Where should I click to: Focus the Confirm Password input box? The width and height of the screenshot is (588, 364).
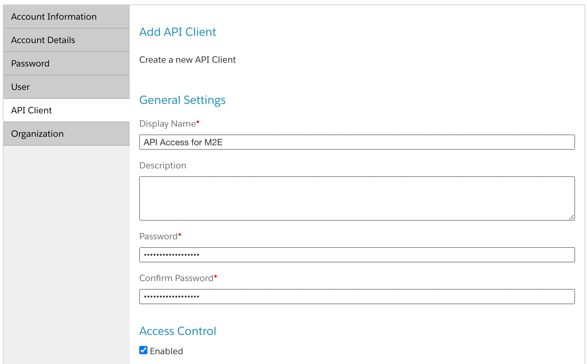click(x=357, y=297)
